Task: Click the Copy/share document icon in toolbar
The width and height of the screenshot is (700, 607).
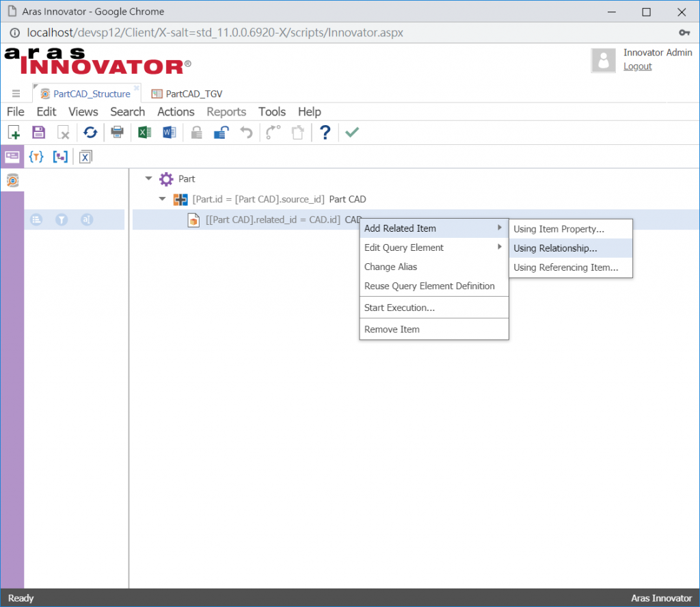Action: pyautogui.click(x=298, y=133)
